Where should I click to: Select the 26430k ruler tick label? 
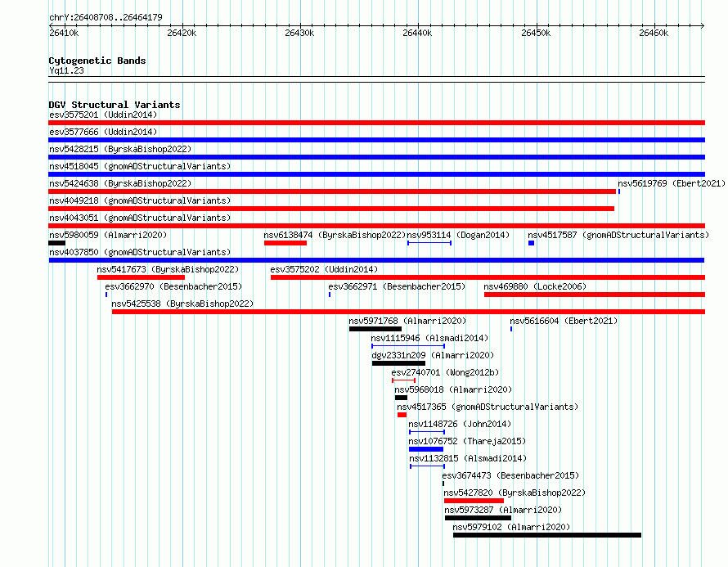point(299,33)
